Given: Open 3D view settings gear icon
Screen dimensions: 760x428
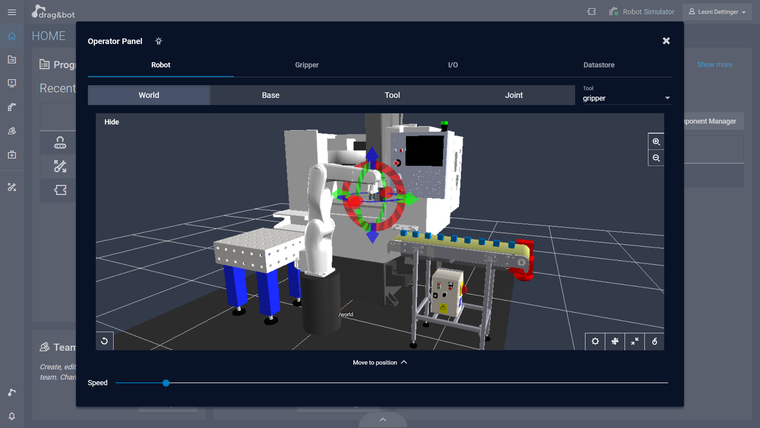Looking at the screenshot, I should [x=595, y=341].
